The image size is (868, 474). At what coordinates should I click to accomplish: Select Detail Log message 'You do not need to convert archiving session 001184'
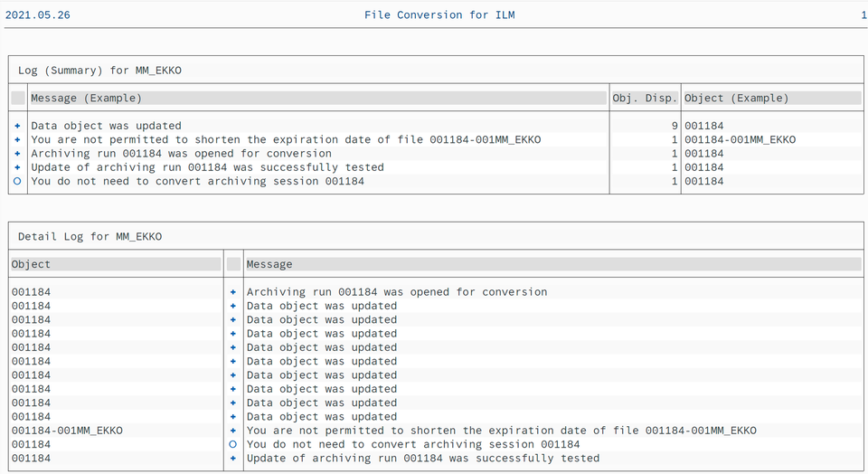click(x=413, y=444)
